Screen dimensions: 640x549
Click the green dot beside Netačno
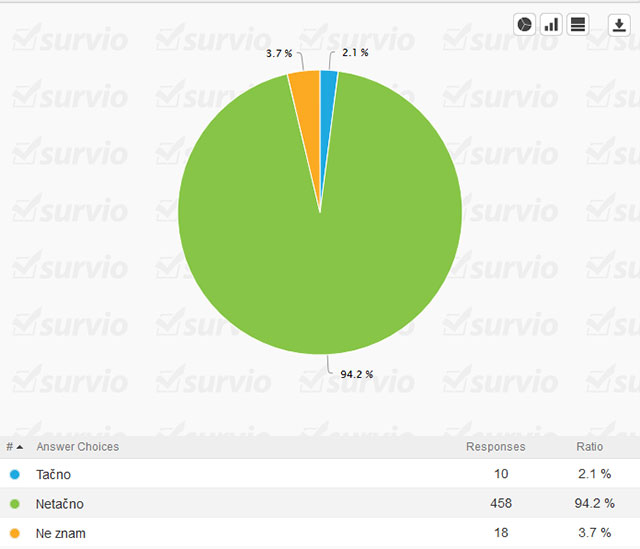tap(14, 504)
